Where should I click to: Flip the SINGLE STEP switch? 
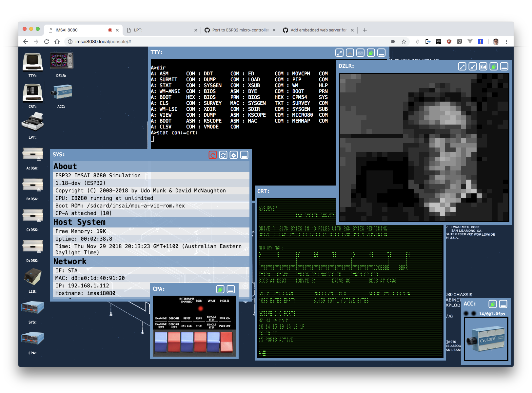point(213,342)
